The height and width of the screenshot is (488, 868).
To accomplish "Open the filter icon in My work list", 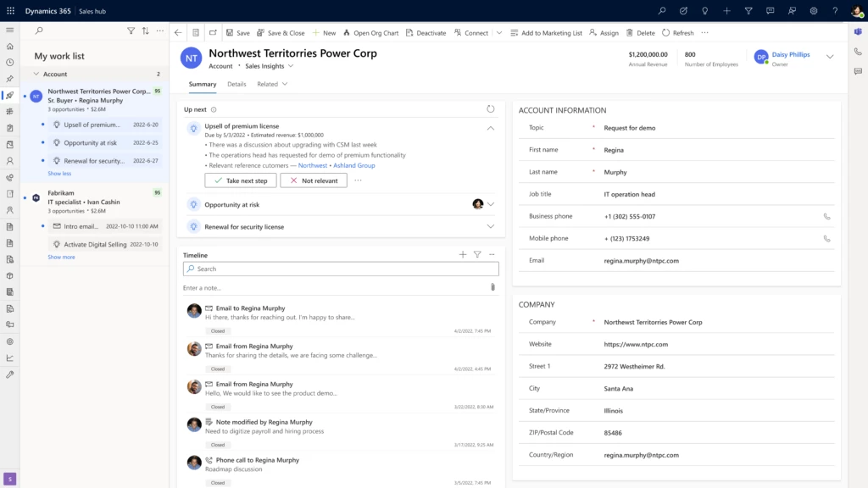I will point(131,30).
